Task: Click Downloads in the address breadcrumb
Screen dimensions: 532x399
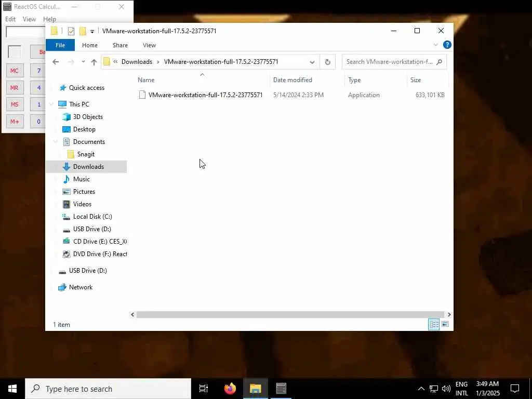Action: [137, 62]
